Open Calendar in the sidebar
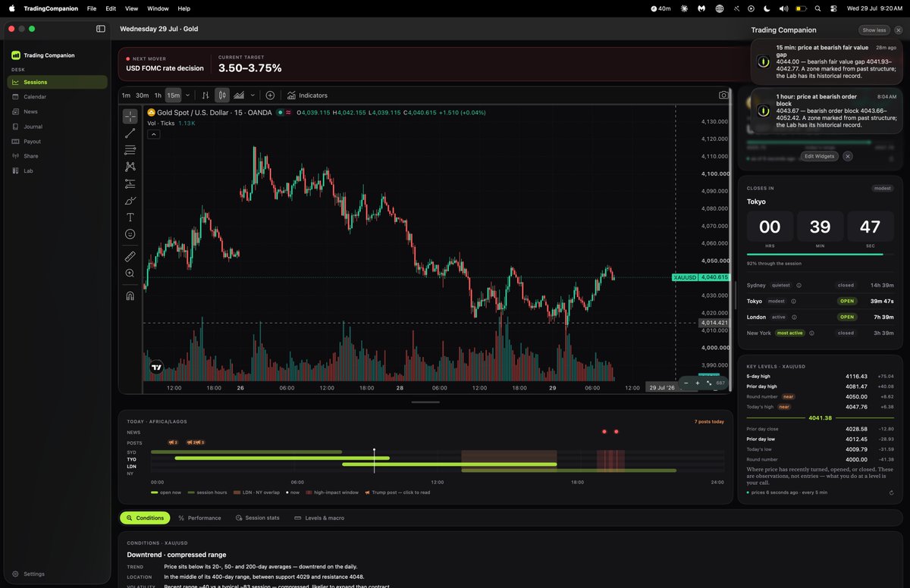This screenshot has width=910, height=588. tap(58, 97)
